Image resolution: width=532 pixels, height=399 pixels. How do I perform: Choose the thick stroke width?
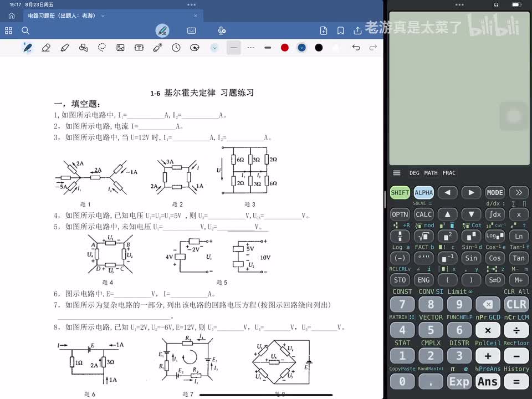(268, 48)
